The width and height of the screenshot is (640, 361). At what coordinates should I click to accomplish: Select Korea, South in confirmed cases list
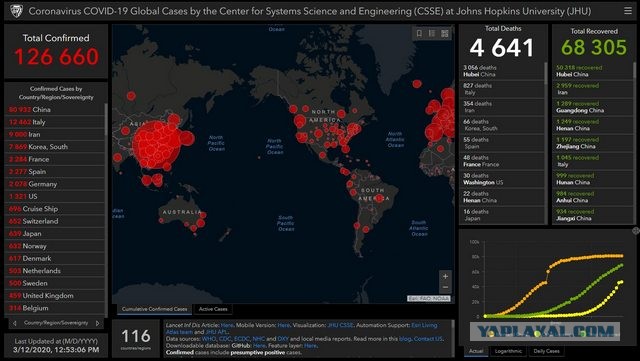(55, 147)
